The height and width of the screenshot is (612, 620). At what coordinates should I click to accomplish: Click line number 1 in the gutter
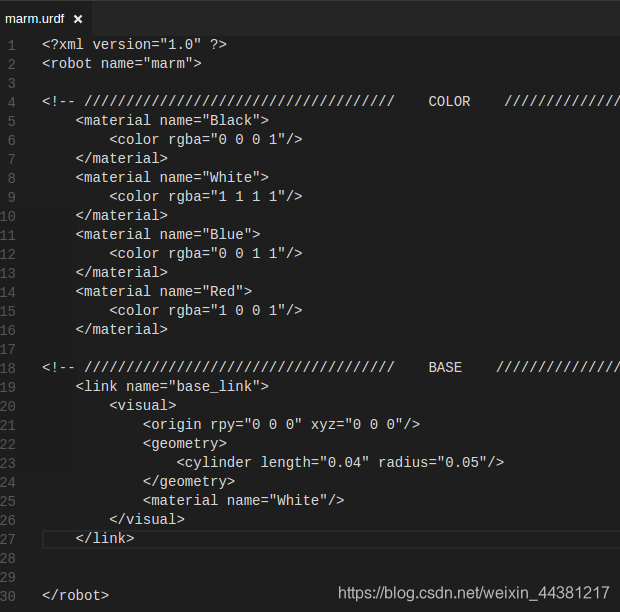(11, 45)
